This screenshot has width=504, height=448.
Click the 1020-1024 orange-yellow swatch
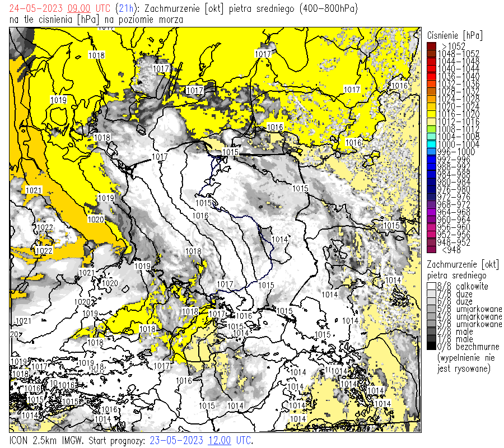[431, 106]
